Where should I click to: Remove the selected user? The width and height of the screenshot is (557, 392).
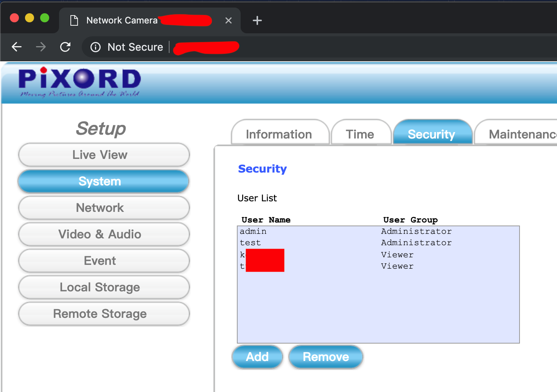click(326, 357)
